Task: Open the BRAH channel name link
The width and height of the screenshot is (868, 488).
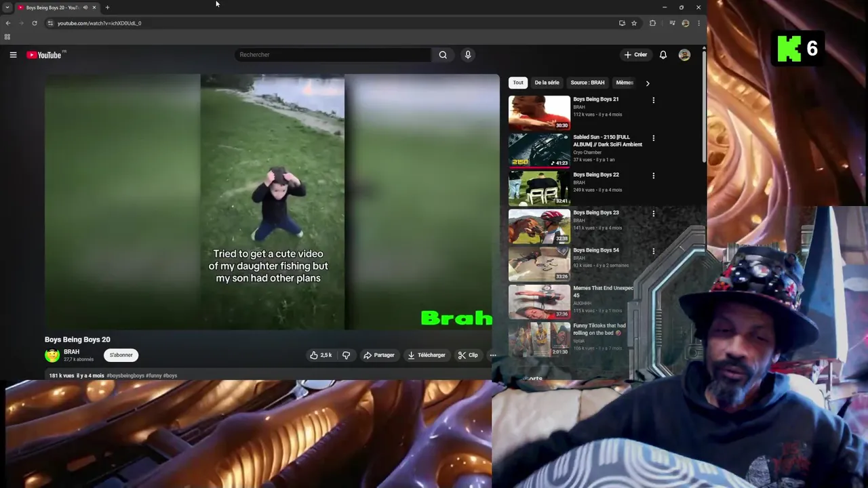Action: 71,352
